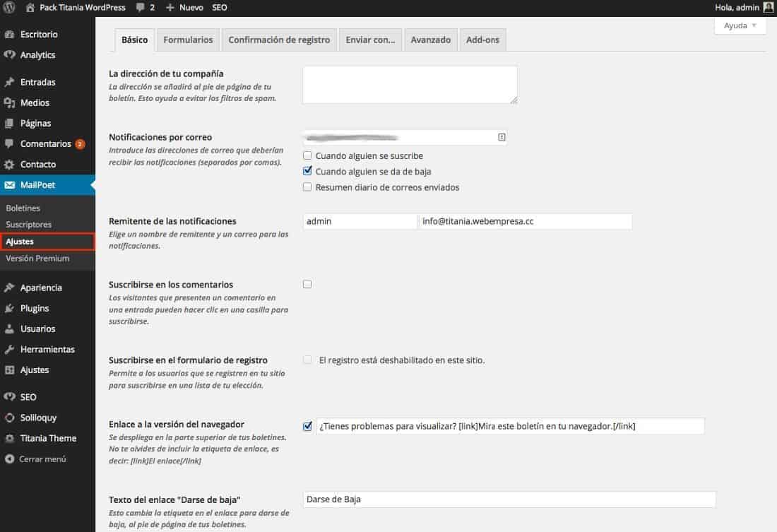The width and height of the screenshot is (777, 532).
Task: Click the Cerrar menú arrow icon
Action: pyautogui.click(x=9, y=459)
